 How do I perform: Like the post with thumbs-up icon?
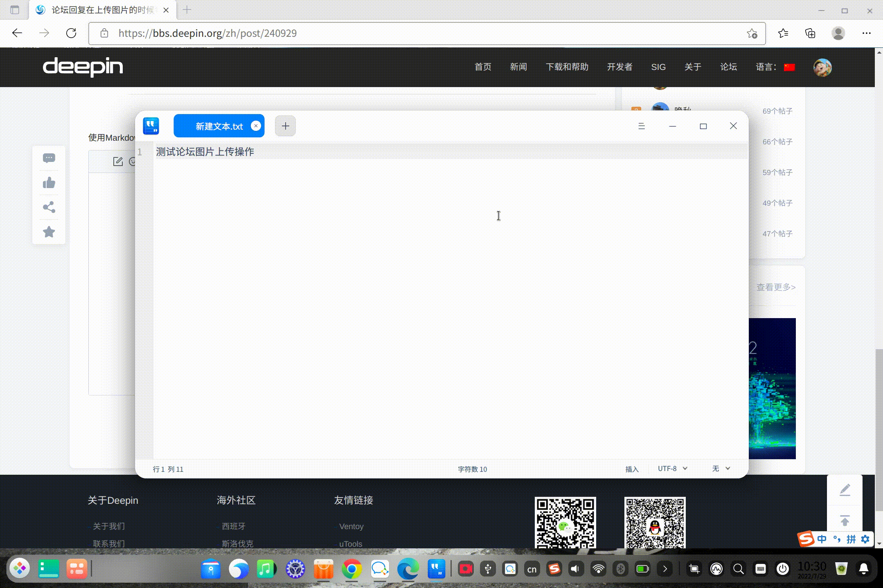tap(49, 183)
